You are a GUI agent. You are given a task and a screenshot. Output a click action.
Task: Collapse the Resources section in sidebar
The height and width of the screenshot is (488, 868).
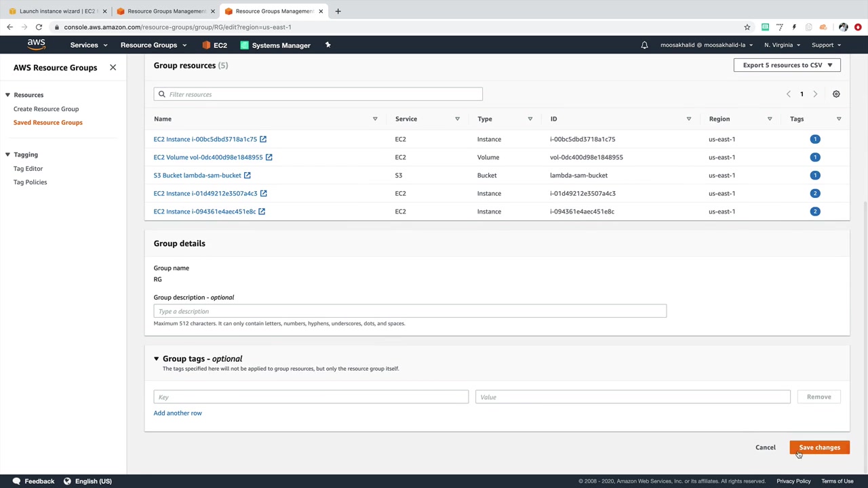7,95
